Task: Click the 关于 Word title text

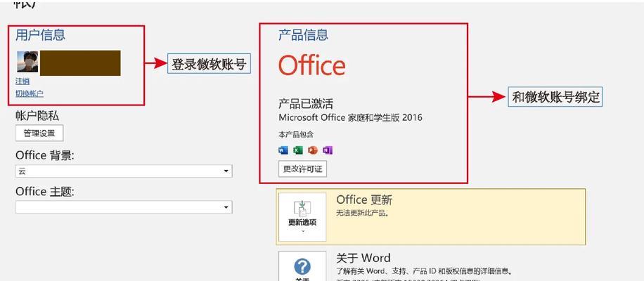Action: (x=363, y=258)
